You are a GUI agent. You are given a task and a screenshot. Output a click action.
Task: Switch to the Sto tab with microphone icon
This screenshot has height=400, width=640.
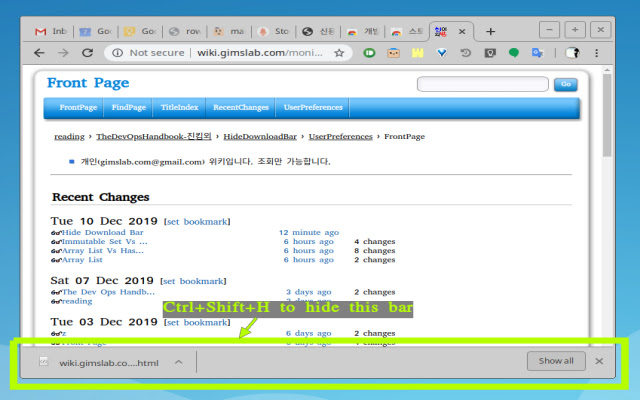(274, 31)
